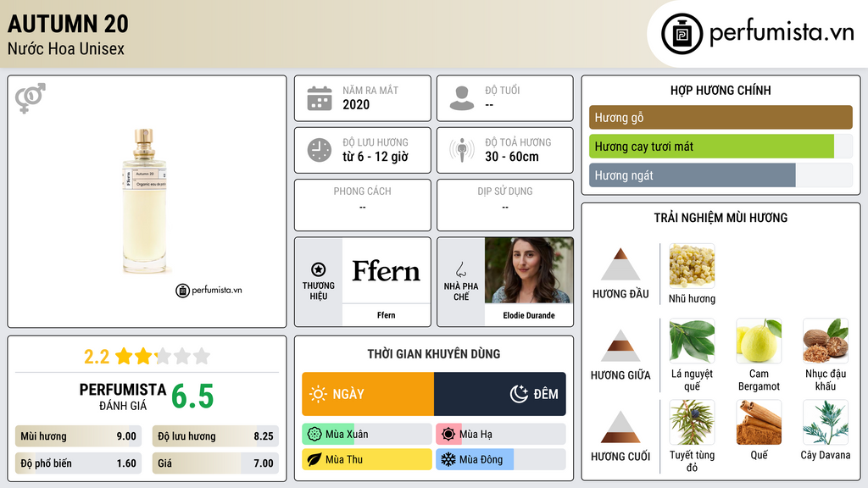Open the Nhục đậu khấu note image

tap(826, 341)
